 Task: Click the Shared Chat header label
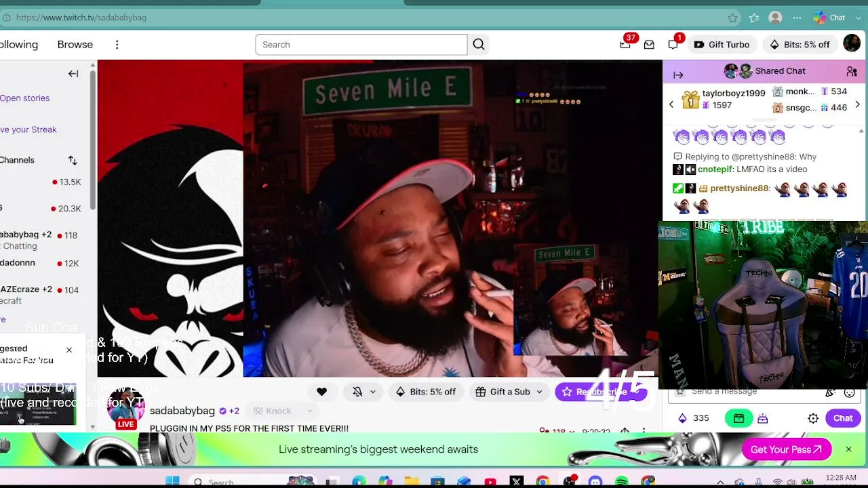(781, 71)
